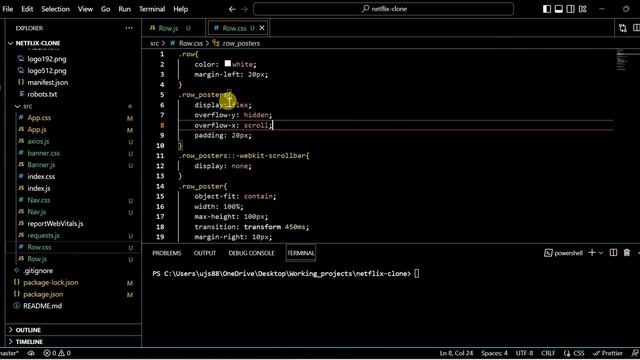Open the Selection menu
640x360 pixels.
click(56, 9)
